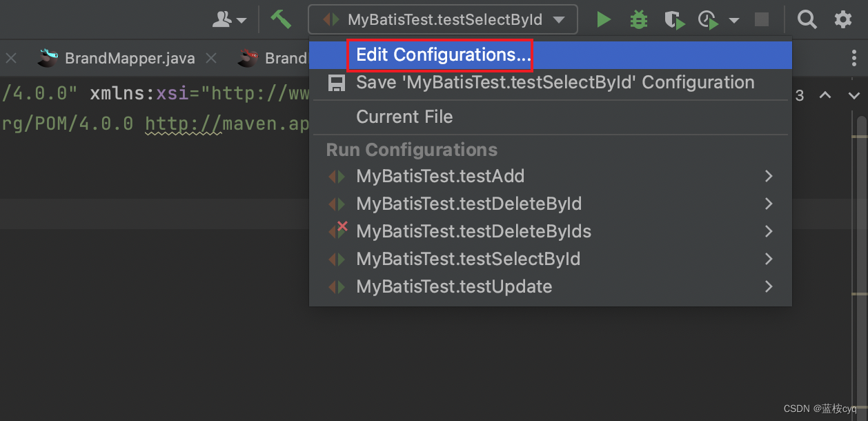The image size is (868, 421).
Task: Start debugging with the bug icon
Action: pos(639,19)
